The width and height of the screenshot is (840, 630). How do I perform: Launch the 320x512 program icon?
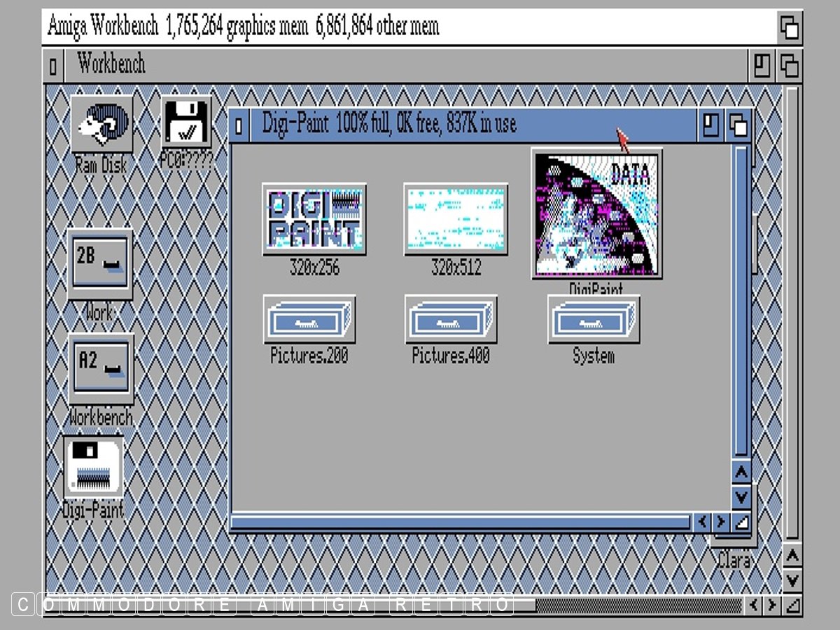[456, 219]
